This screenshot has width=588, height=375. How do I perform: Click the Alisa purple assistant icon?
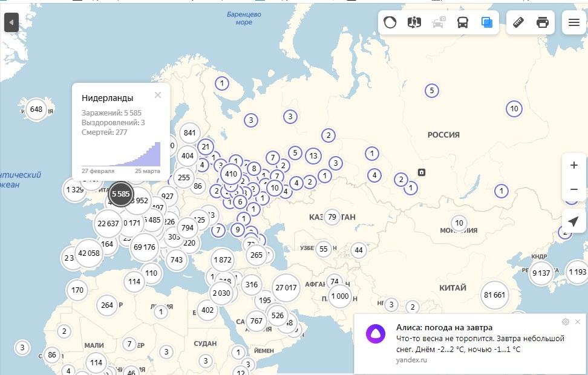(376, 334)
